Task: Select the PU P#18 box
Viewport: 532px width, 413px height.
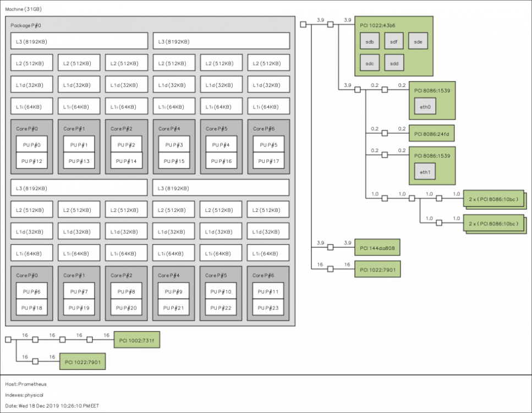Action: pyautogui.click(x=31, y=308)
